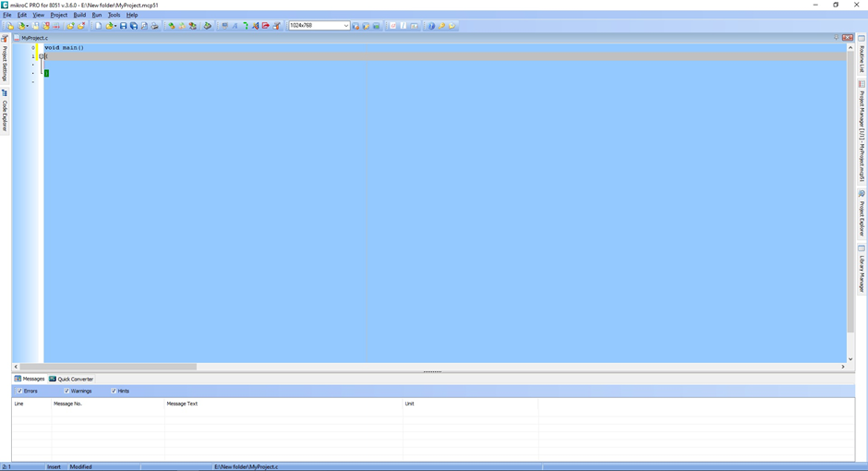The height and width of the screenshot is (471, 868).
Task: Open the dropdown arrow beside Open File
Action: coord(115,26)
